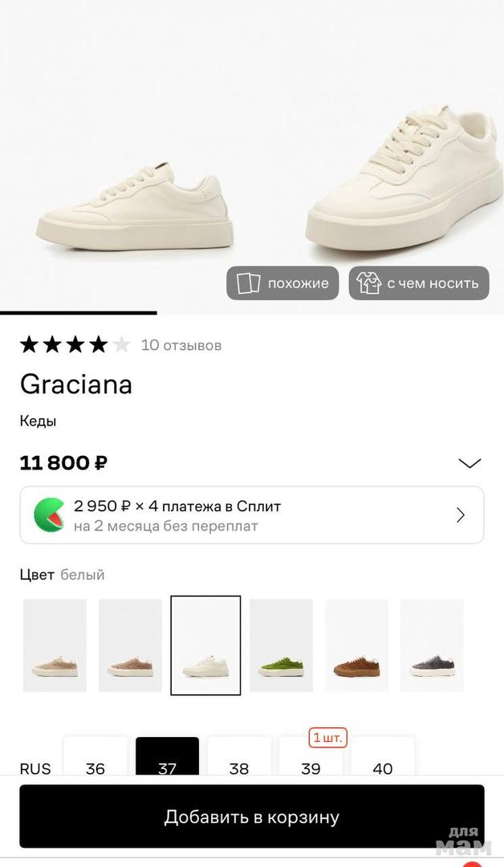Screen dimensions: 504x867
Task: Choose the first beige sneaker color
Action: 55,645
